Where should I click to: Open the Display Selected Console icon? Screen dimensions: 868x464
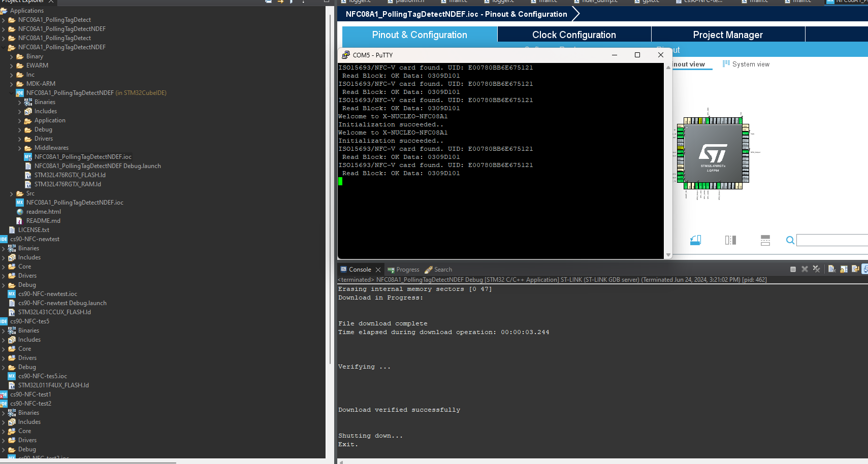coord(866,270)
